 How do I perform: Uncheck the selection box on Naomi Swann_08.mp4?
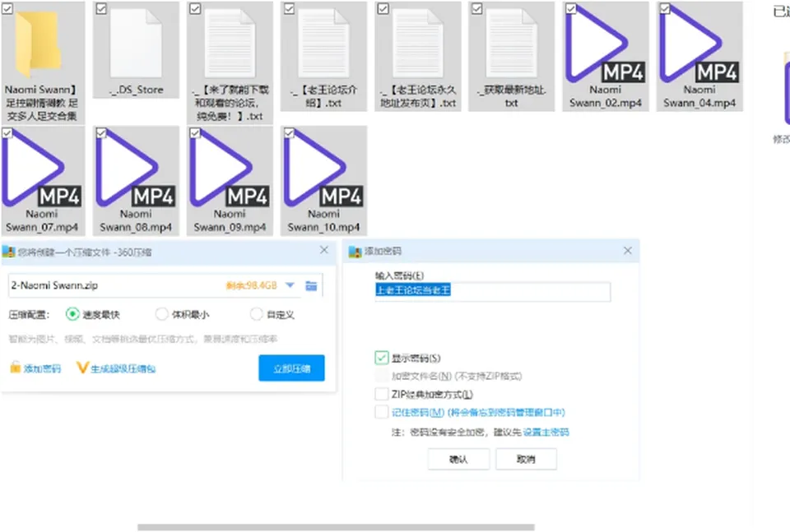[x=101, y=133]
